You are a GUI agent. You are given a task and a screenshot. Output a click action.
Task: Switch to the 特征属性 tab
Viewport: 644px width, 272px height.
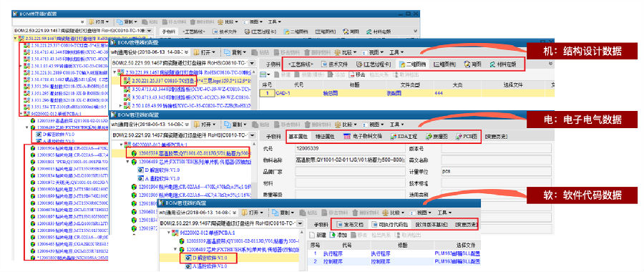(x=326, y=137)
